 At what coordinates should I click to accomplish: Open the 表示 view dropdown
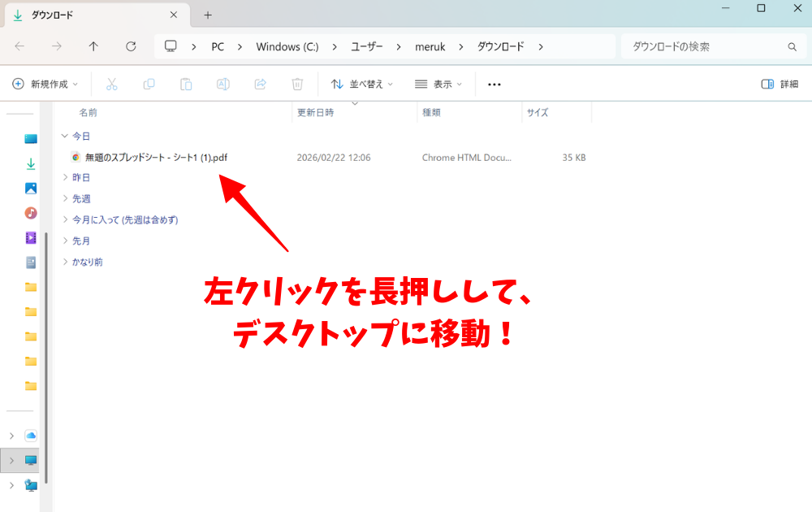(x=438, y=84)
